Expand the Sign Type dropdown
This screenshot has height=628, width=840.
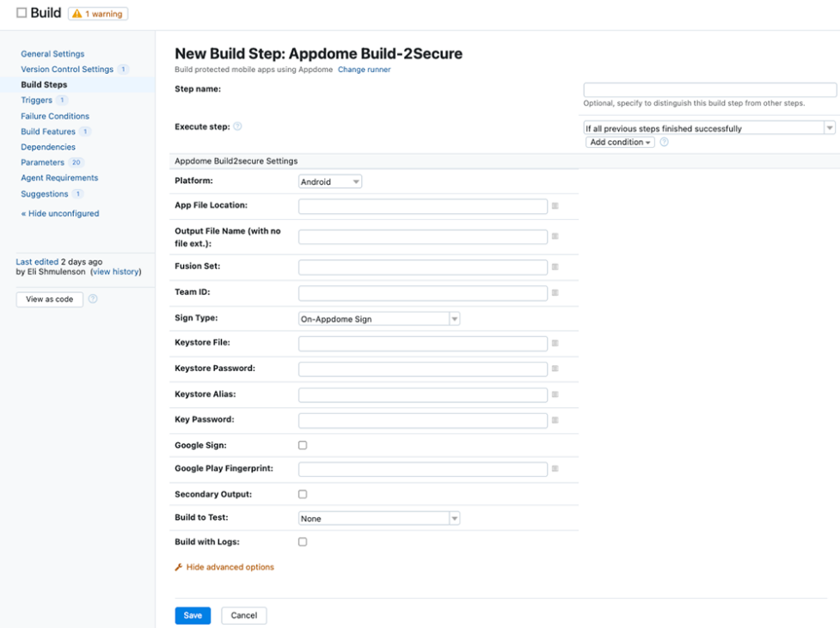point(379,319)
